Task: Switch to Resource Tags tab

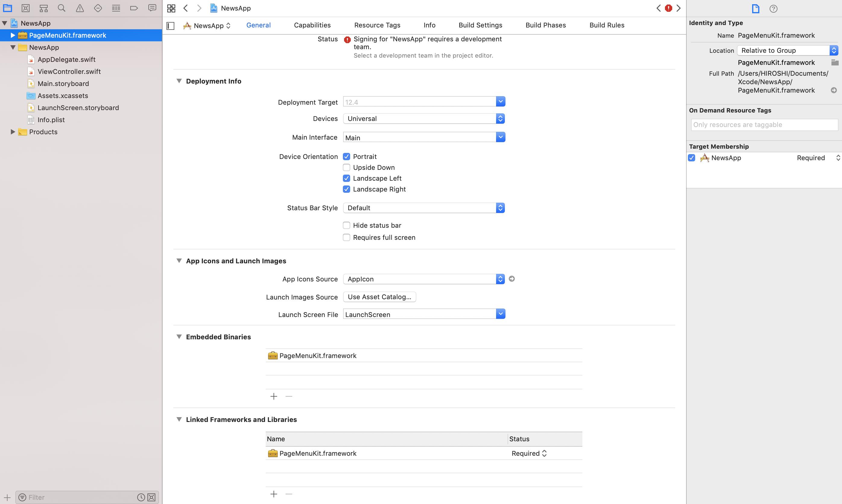Action: (x=377, y=25)
